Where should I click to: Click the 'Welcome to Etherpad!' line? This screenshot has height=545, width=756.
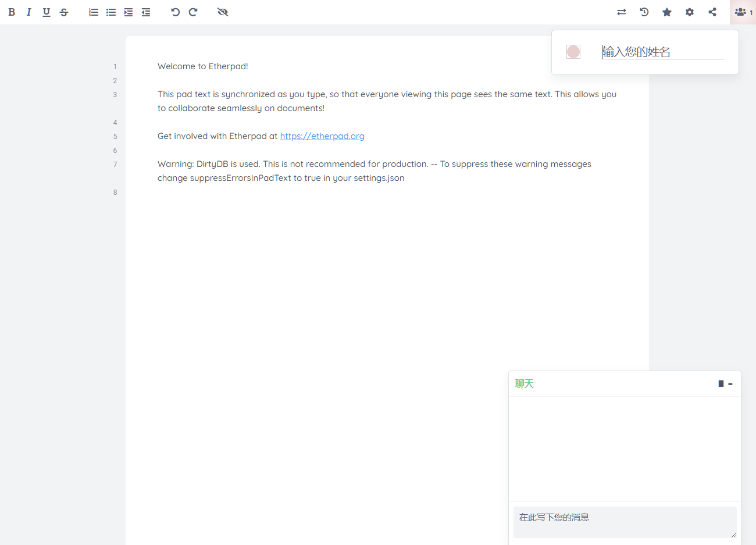203,66
